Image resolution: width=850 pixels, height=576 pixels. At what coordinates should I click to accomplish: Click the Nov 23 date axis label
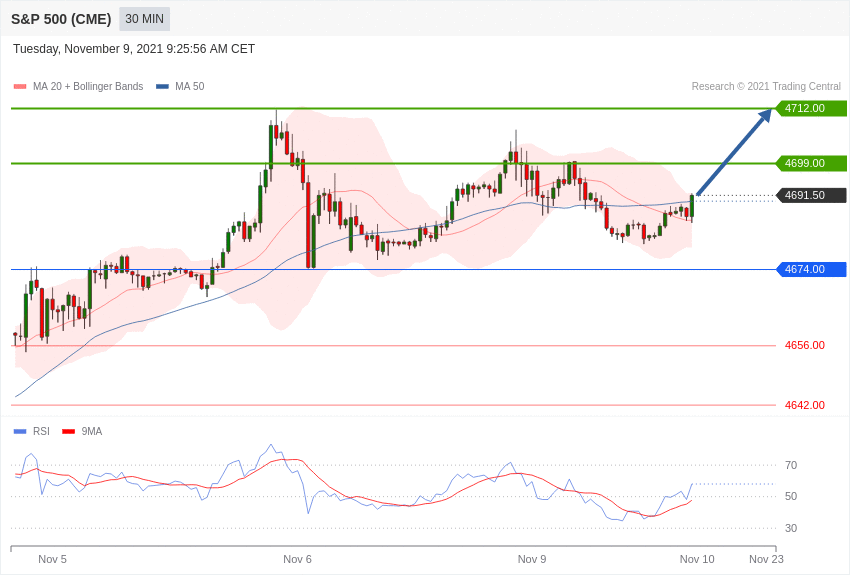click(x=767, y=559)
